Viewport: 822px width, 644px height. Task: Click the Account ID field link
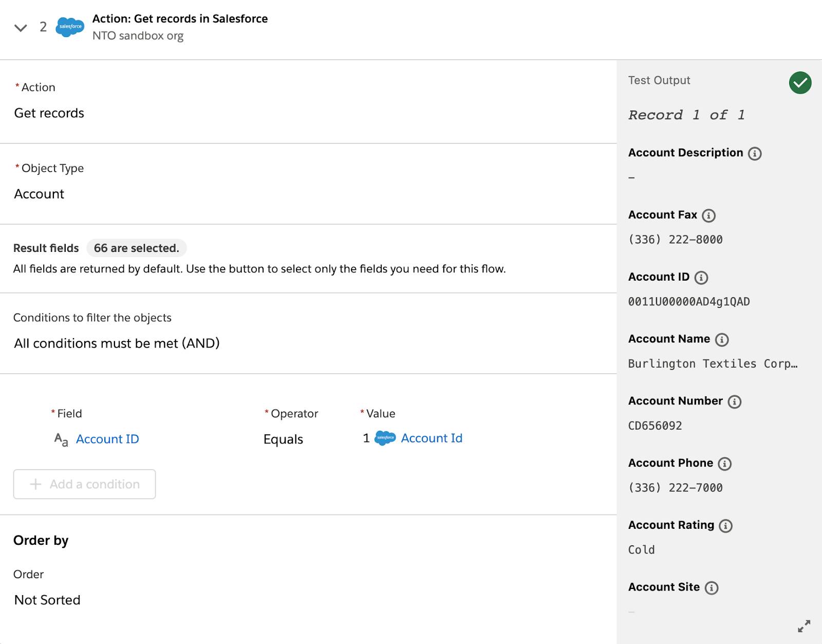[107, 439]
